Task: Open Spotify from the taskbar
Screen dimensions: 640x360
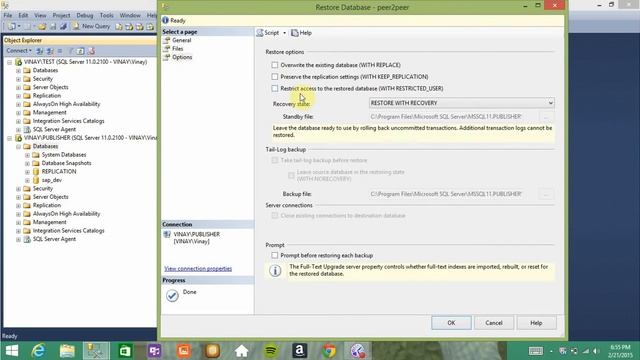Action: [271, 351]
